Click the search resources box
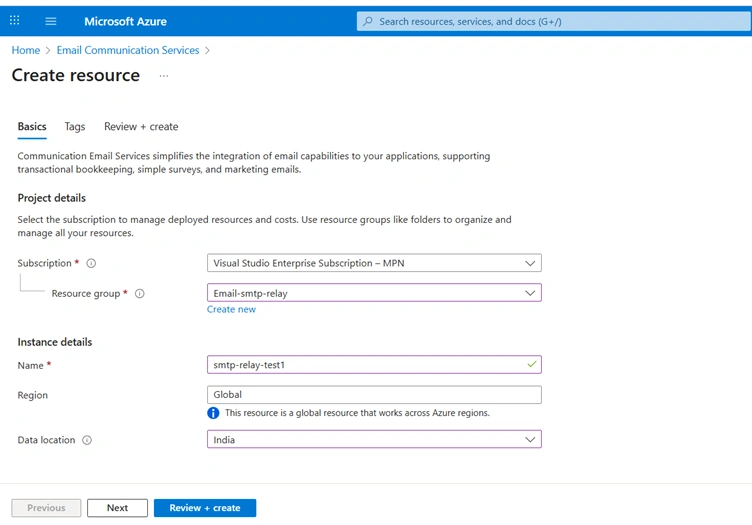The width and height of the screenshot is (752, 525). pyautogui.click(x=553, y=21)
